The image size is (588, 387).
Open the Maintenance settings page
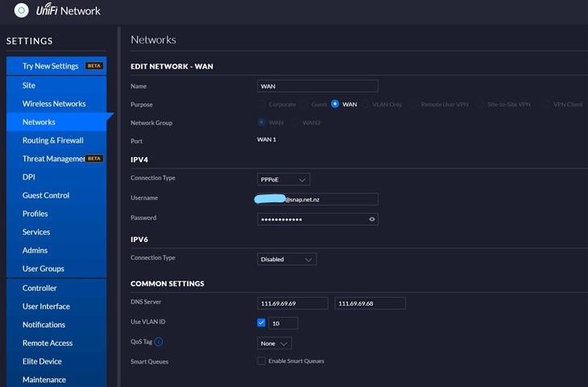point(44,380)
